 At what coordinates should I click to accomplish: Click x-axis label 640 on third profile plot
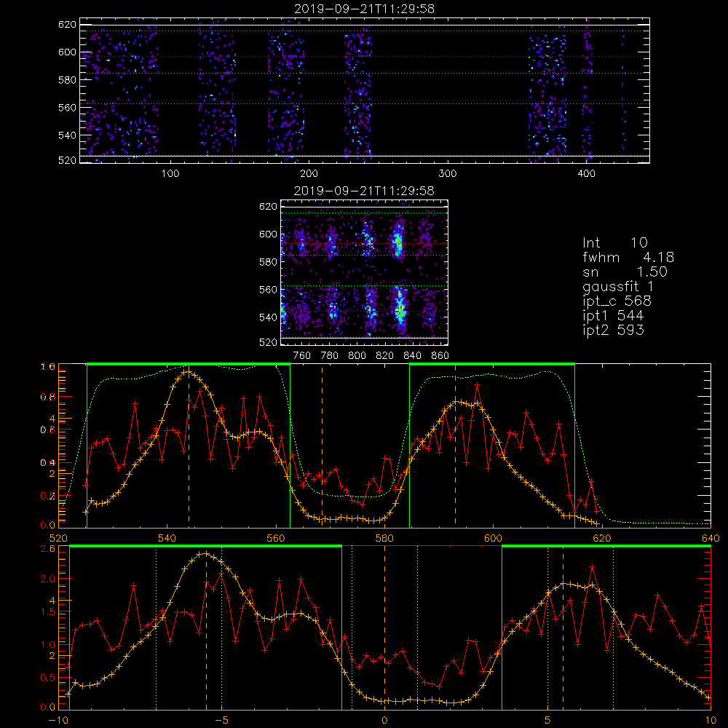tap(711, 539)
